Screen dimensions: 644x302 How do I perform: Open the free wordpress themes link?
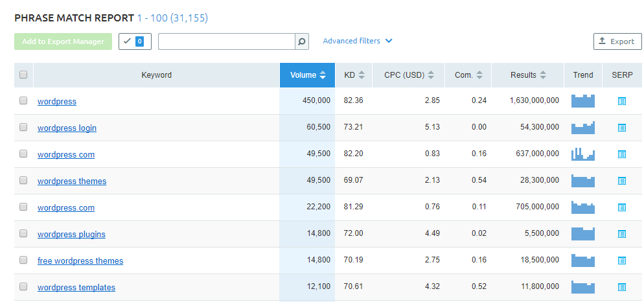80,261
